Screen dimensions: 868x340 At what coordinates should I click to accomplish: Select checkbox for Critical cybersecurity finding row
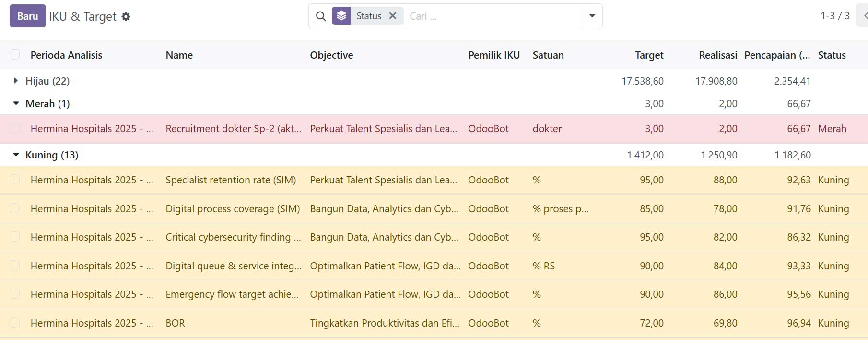coord(15,237)
